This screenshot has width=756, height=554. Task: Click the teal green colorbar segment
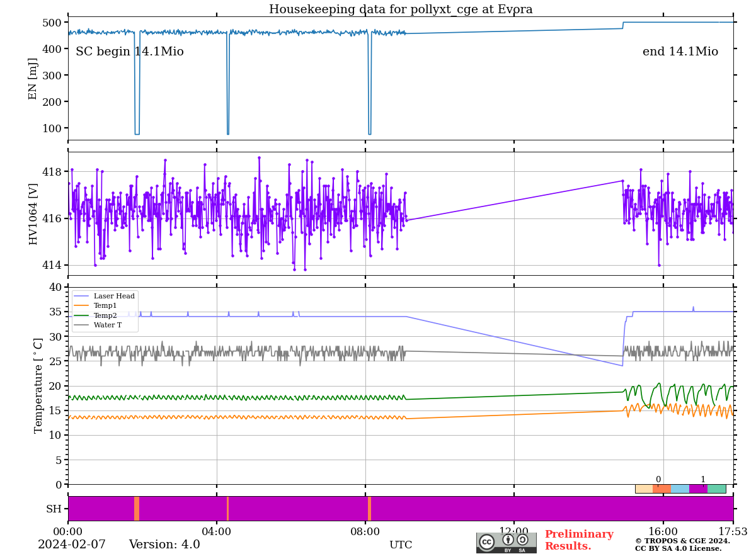pyautogui.click(x=716, y=489)
